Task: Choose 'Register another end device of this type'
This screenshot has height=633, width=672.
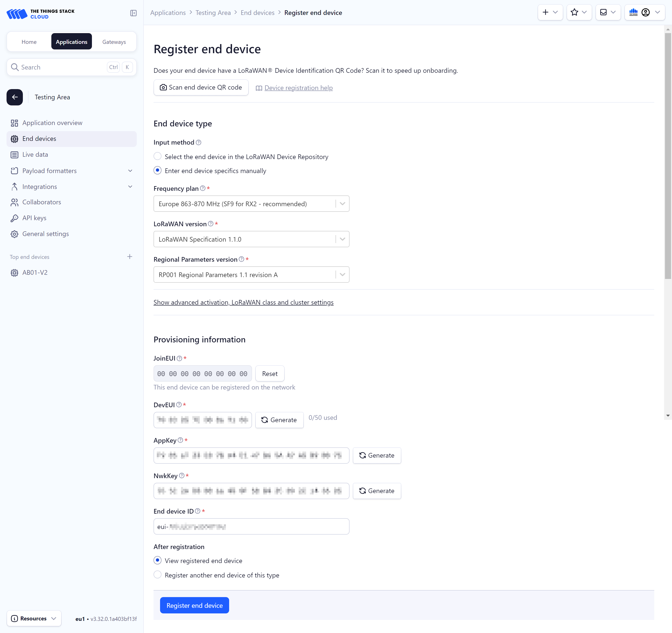Action: coord(157,574)
